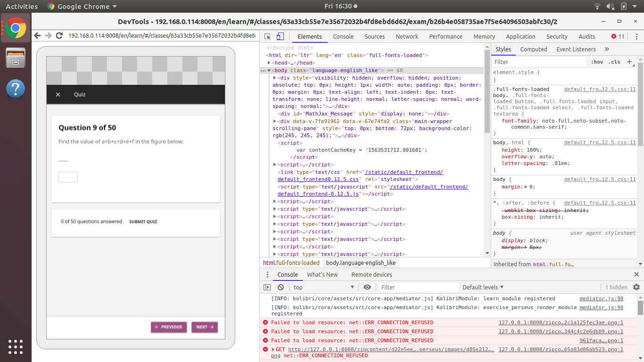The image size is (644, 362).
Task: Open the mediator.js:98 source link
Action: pos(601,298)
